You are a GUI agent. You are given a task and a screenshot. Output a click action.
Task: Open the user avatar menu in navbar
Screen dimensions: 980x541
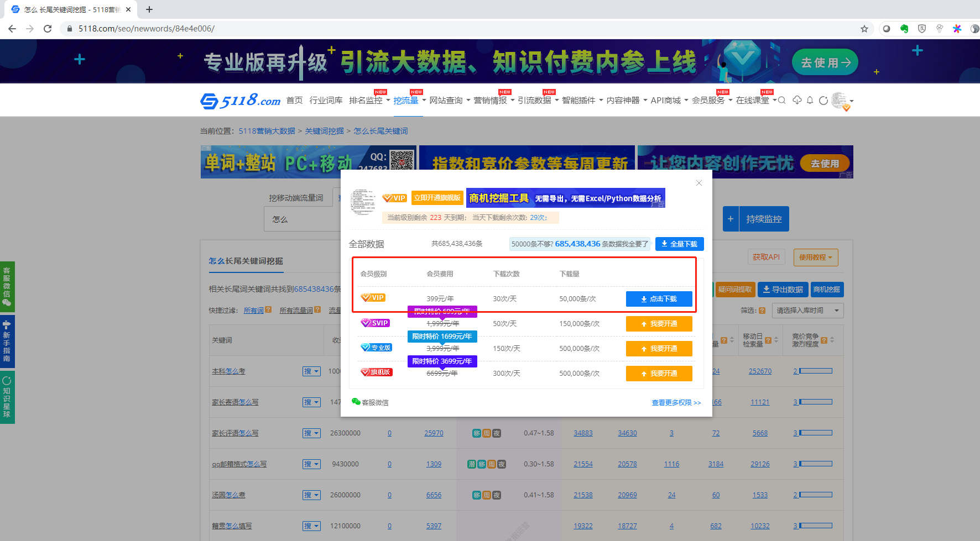[842, 101]
